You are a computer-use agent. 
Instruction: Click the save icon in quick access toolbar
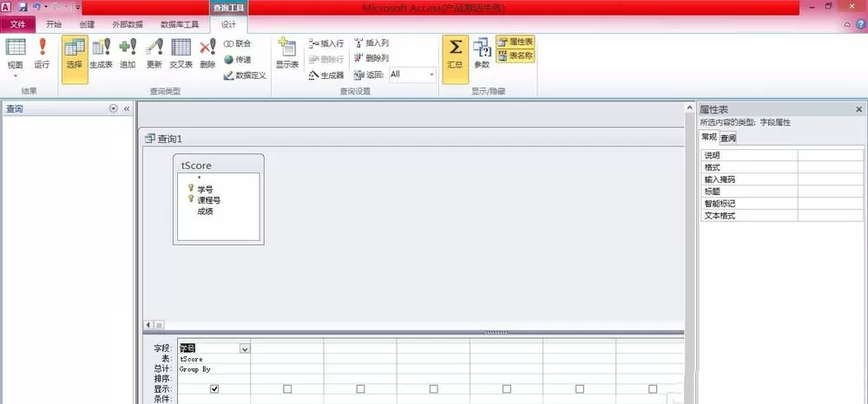click(23, 7)
